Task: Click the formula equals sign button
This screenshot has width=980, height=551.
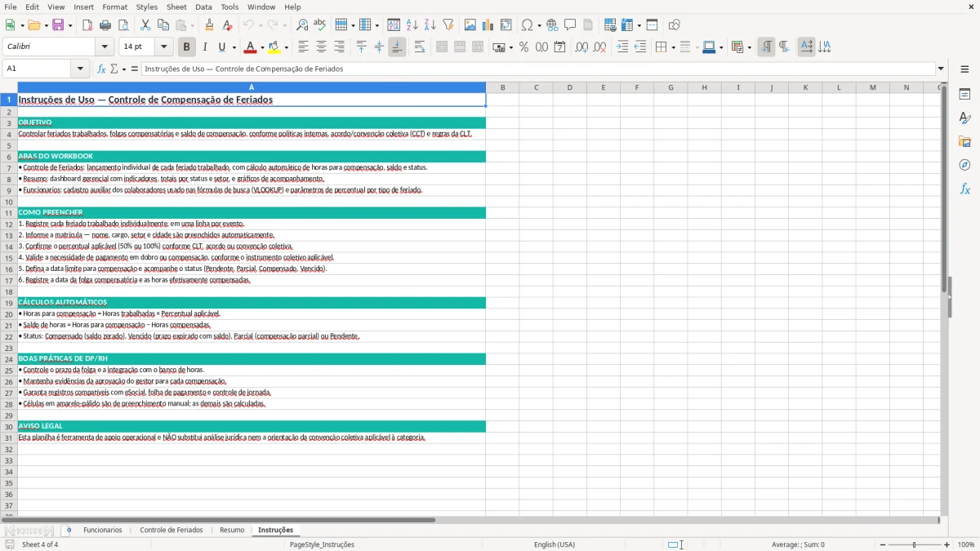Action: click(x=134, y=69)
